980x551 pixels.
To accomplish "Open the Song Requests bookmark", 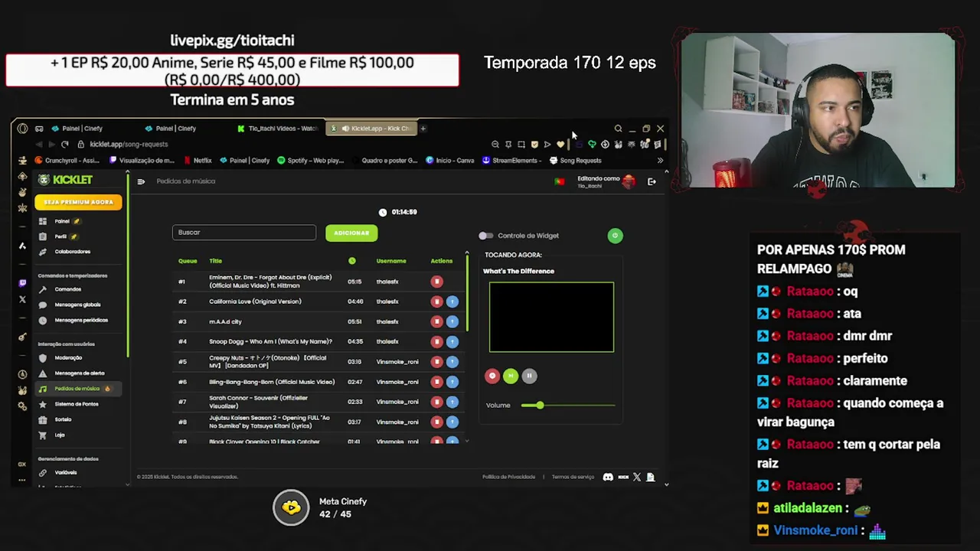I will click(576, 161).
